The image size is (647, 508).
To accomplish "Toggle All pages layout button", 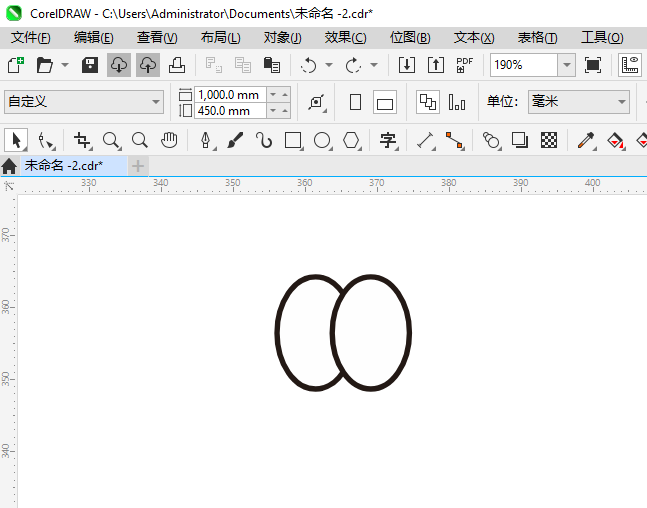I will (428, 102).
